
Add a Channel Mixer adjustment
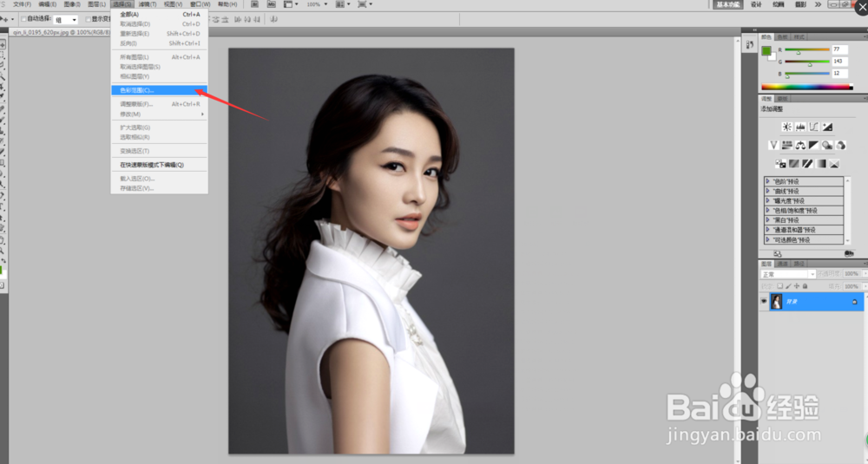pyautogui.click(x=841, y=146)
